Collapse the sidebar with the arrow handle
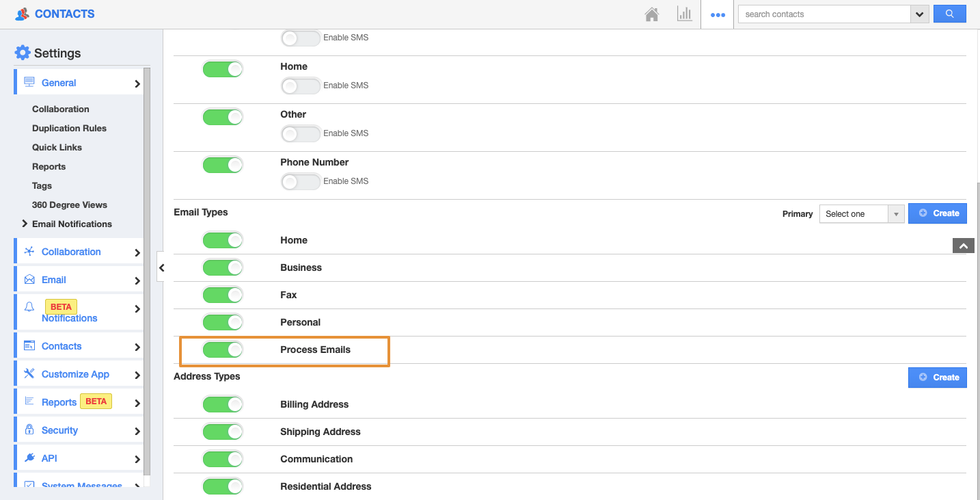The width and height of the screenshot is (980, 500). (161, 268)
